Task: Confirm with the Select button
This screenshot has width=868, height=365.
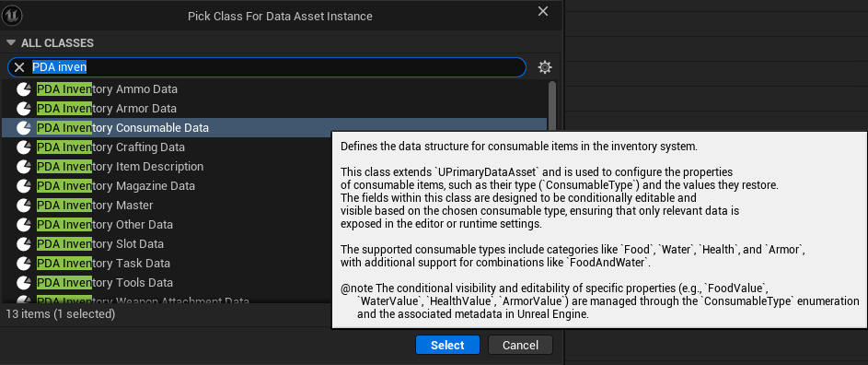Action: [x=447, y=345]
